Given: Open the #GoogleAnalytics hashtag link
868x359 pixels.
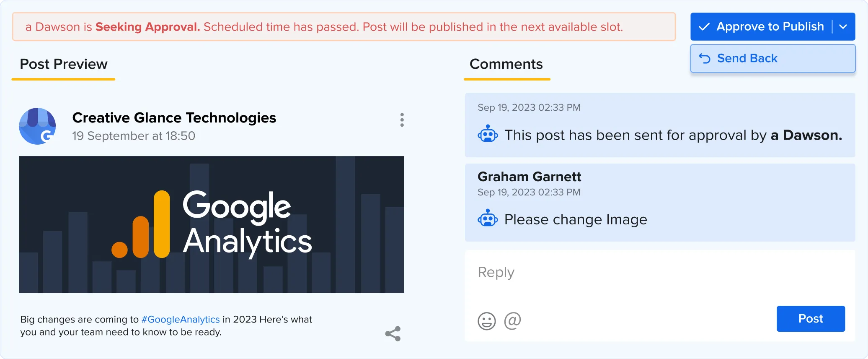Looking at the screenshot, I should pyautogui.click(x=181, y=320).
